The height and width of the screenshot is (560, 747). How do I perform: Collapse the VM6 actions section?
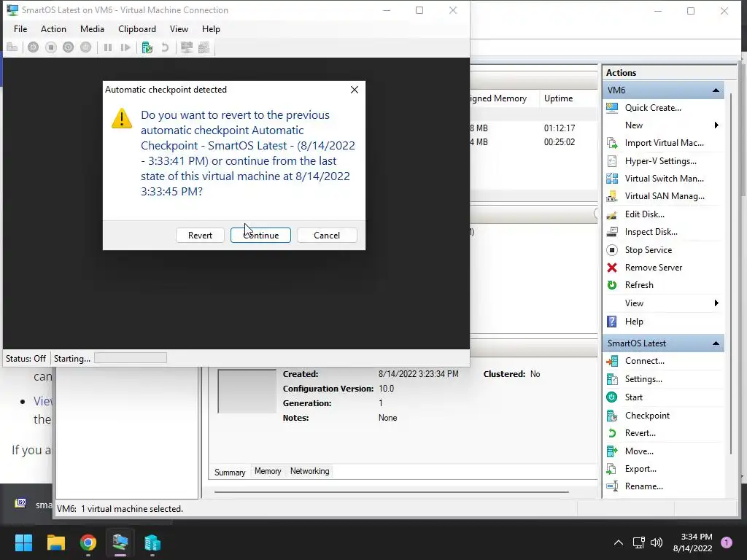pyautogui.click(x=716, y=90)
